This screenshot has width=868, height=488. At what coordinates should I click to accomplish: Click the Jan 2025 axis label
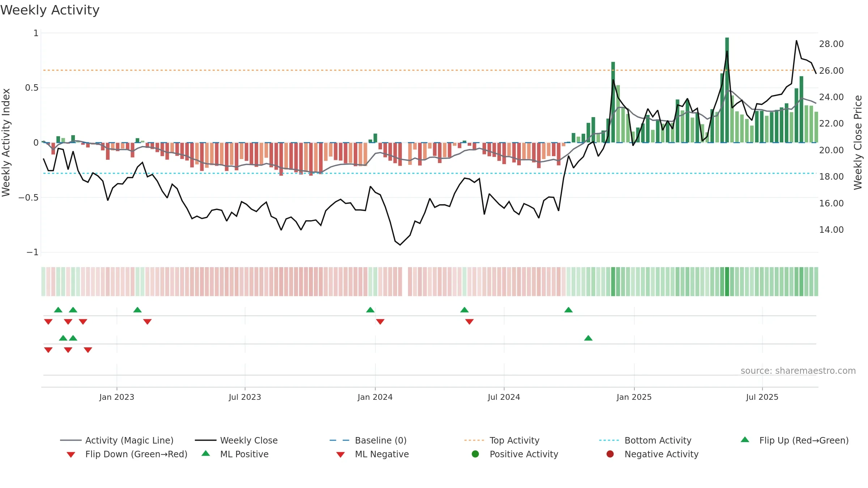(634, 397)
